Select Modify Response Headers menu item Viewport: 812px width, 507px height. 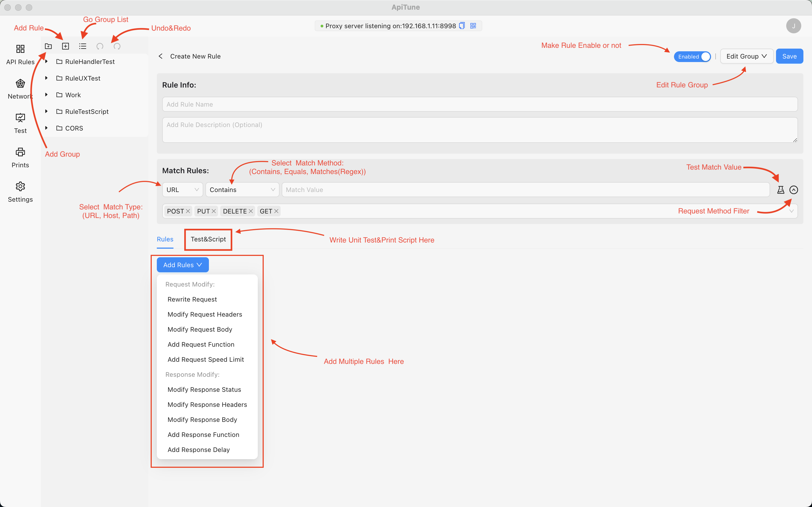(207, 404)
